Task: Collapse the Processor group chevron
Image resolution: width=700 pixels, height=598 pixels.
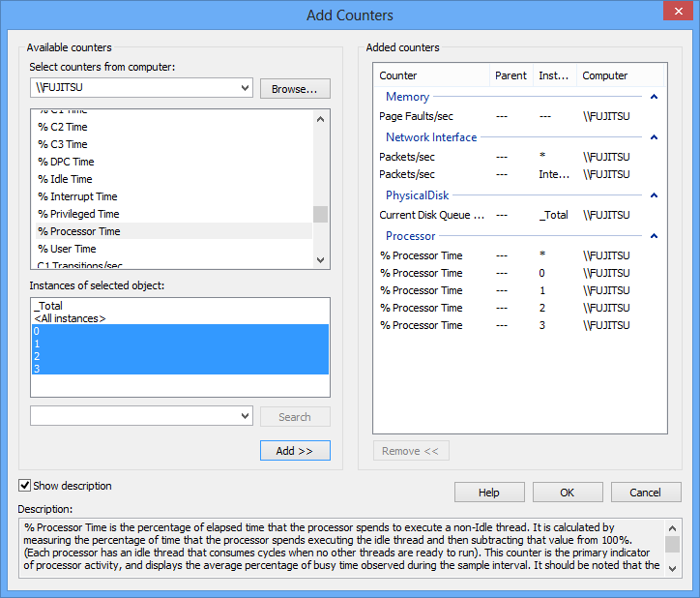Action: point(655,236)
